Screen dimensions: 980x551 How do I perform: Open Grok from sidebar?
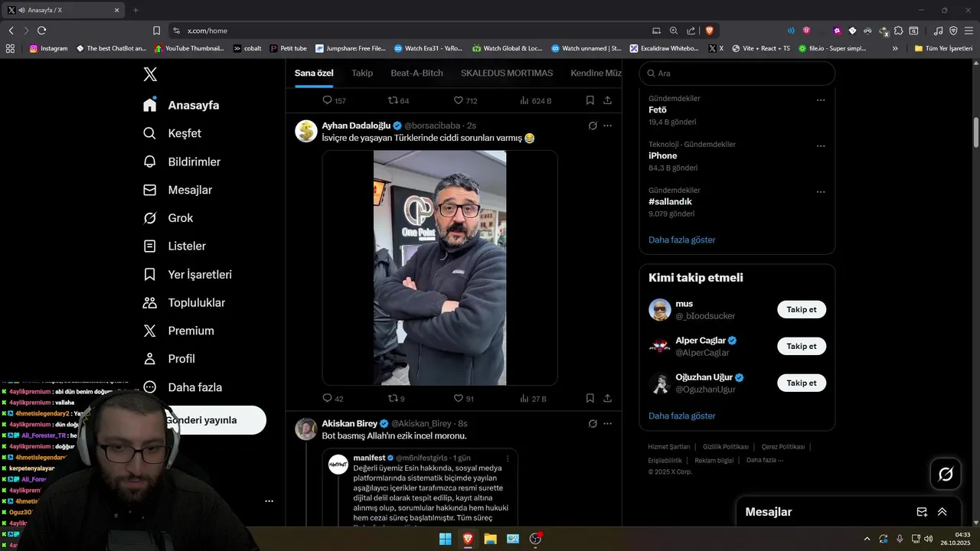(x=168, y=218)
